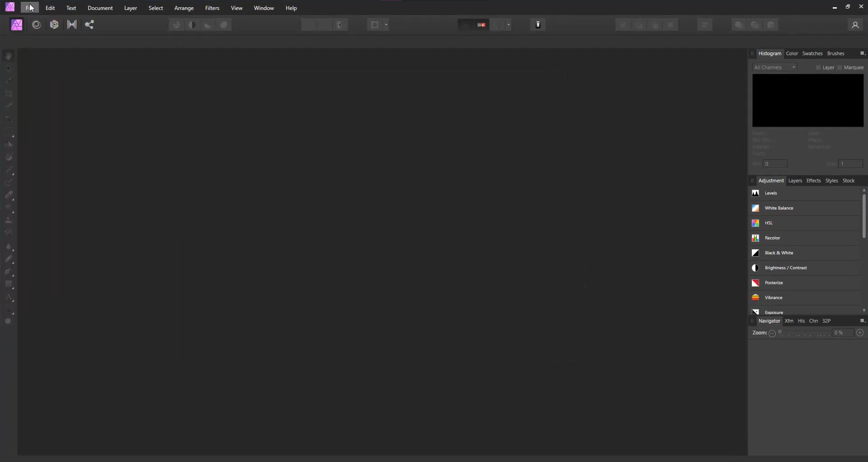Open the Edit menu
Image resolution: width=868 pixels, height=462 pixels.
pyautogui.click(x=50, y=8)
